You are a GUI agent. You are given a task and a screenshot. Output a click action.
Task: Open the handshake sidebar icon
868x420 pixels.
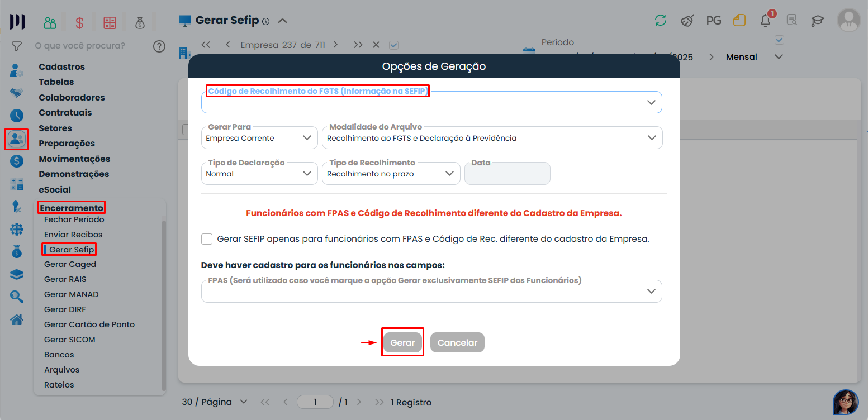pyautogui.click(x=17, y=93)
